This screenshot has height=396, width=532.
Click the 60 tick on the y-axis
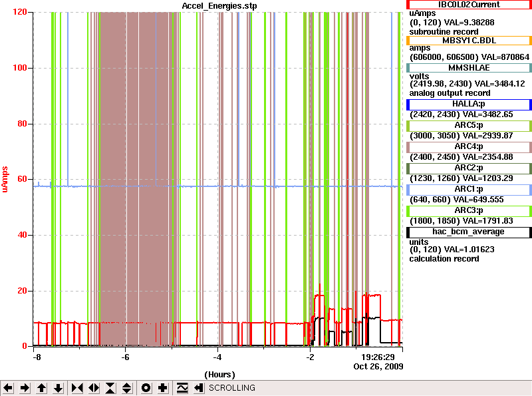coord(22,179)
